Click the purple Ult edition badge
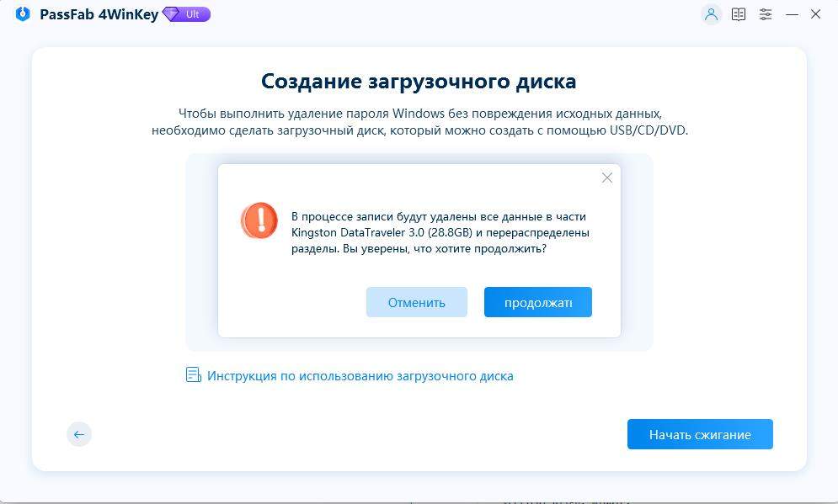This screenshot has width=838, height=504. [186, 14]
